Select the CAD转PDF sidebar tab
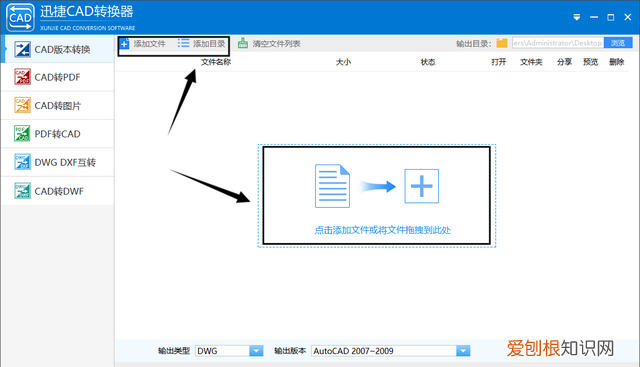 tap(58, 77)
